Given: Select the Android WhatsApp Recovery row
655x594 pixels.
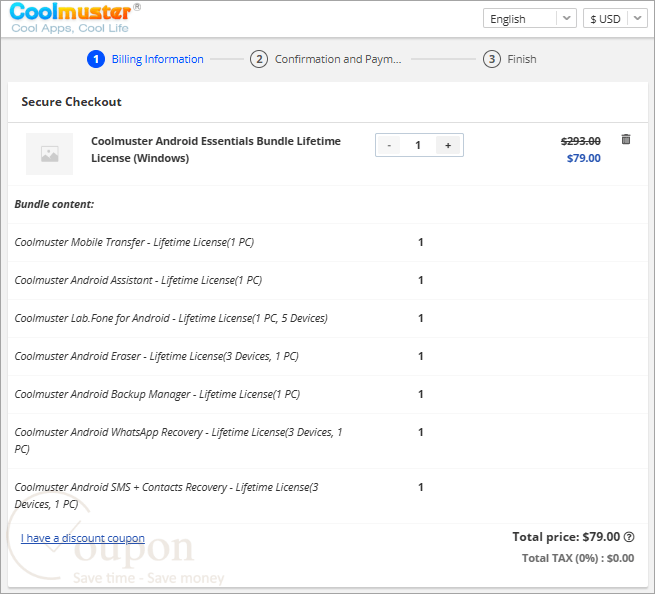Looking at the screenshot, I should pos(328,441).
